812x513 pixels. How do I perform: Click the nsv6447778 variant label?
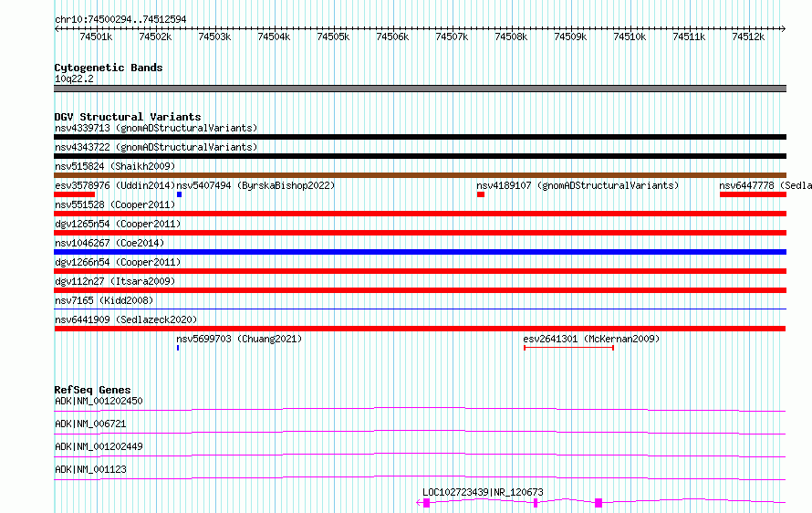(x=765, y=185)
